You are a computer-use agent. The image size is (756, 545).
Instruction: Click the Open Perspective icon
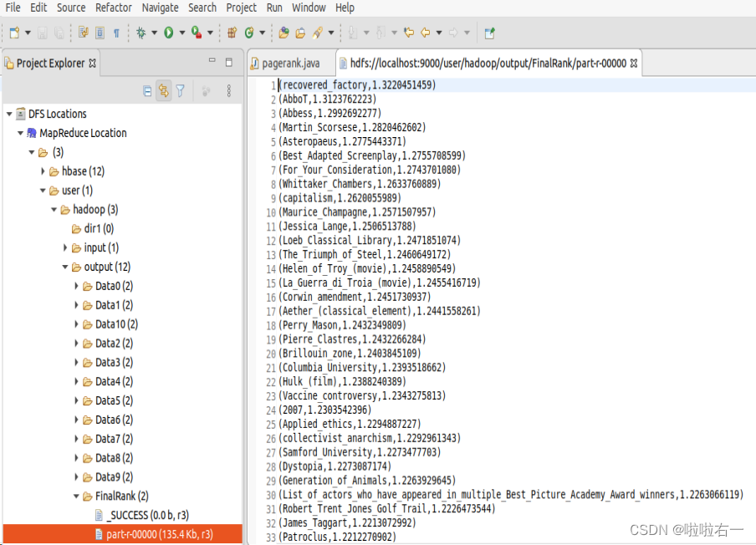(x=490, y=33)
